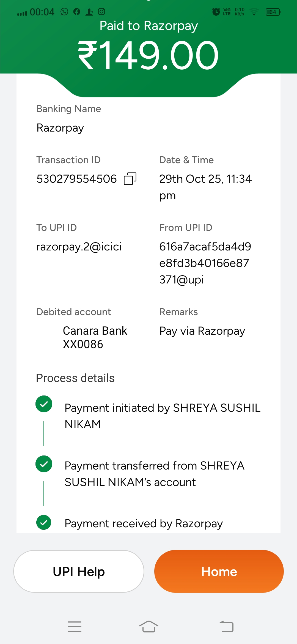Select the transaction ID 530279554506
The width and height of the screenshot is (297, 644).
pos(77,179)
